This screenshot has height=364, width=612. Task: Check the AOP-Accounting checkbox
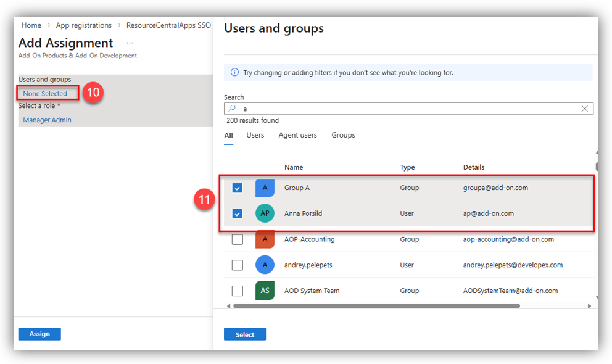(x=238, y=239)
